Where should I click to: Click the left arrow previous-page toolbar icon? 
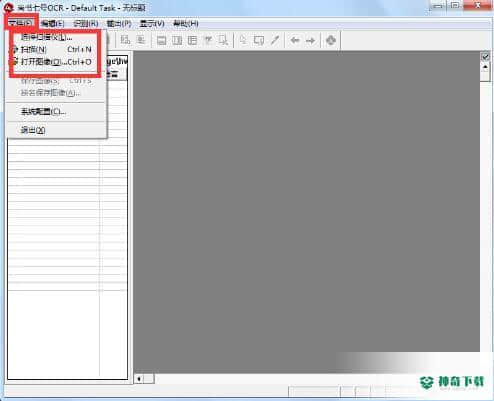click(295, 40)
